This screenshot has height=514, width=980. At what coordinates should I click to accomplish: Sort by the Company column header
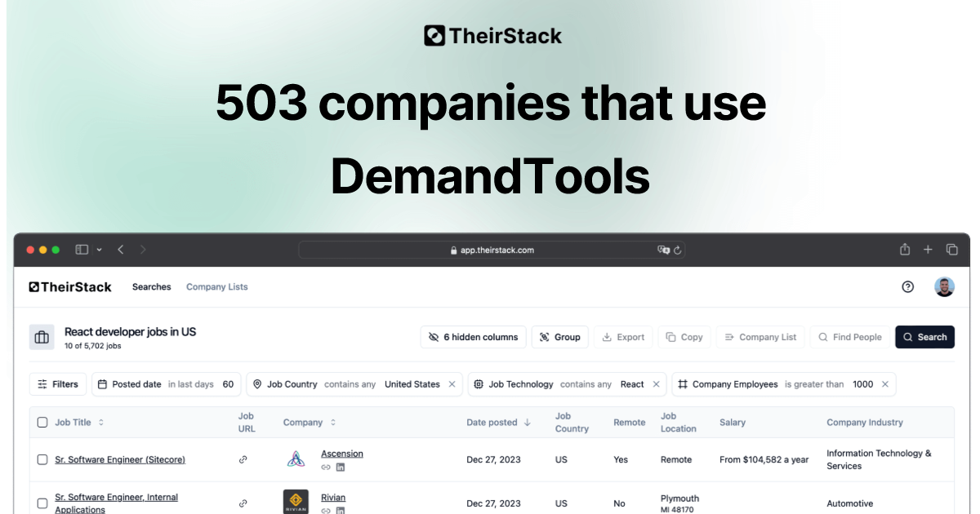310,423
